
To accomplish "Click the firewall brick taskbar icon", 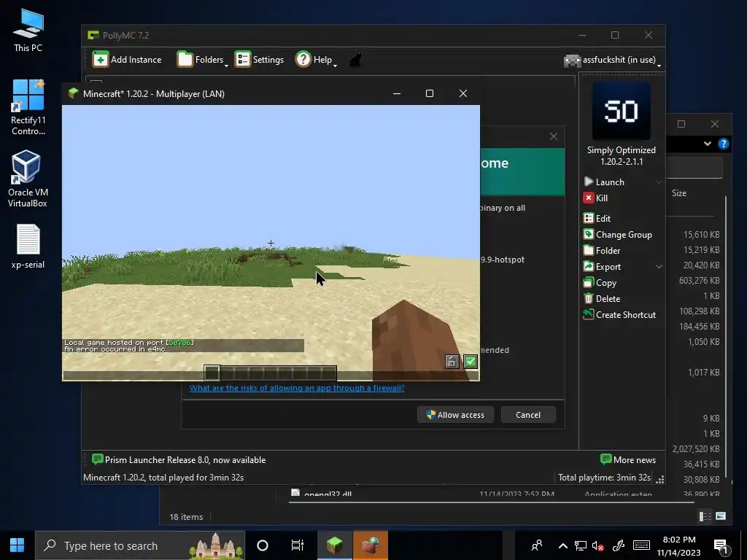I will (x=370, y=545).
